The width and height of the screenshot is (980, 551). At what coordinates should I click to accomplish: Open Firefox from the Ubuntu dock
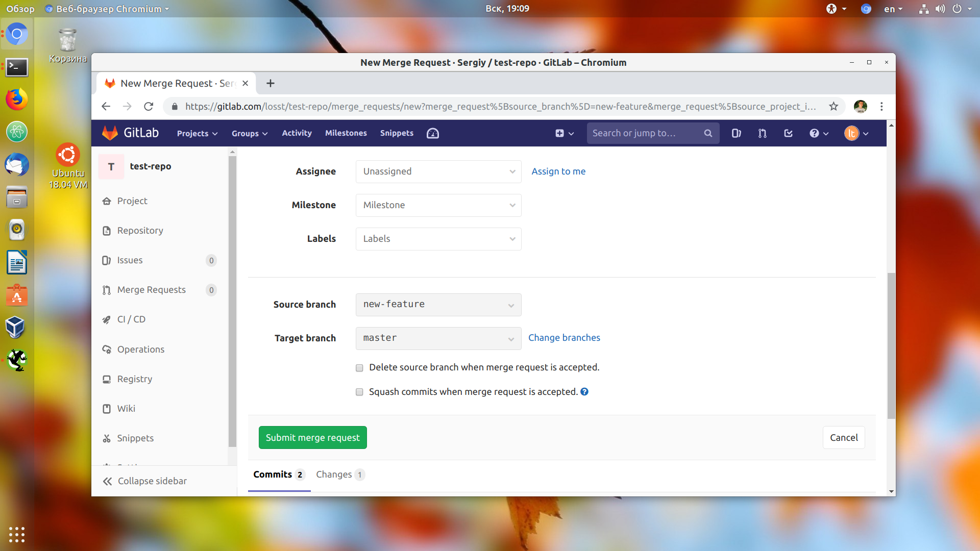click(16, 99)
